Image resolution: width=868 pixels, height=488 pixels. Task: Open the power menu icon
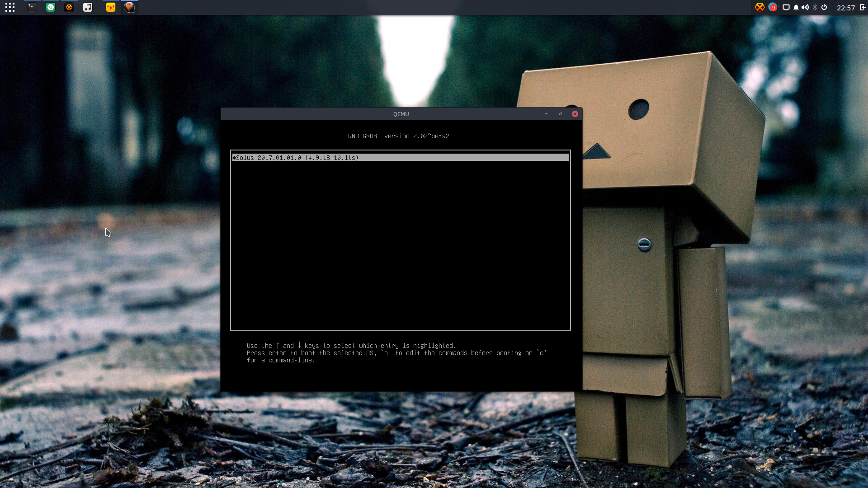click(x=824, y=7)
